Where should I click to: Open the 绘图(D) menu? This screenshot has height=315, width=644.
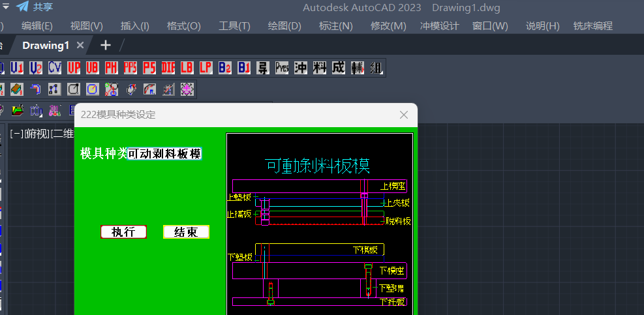coord(284,26)
